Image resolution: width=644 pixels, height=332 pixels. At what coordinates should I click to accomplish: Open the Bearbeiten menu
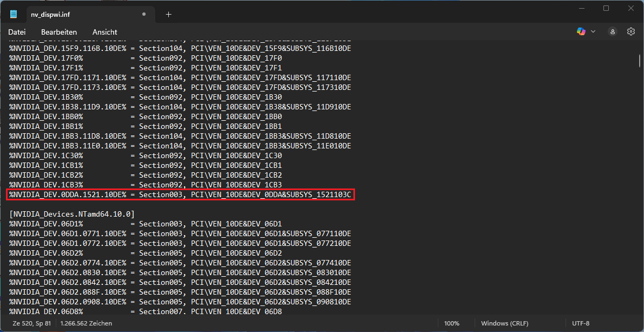(x=58, y=32)
